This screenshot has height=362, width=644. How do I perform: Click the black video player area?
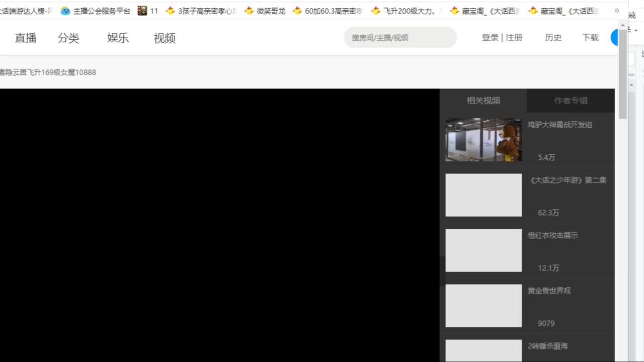pos(220,225)
